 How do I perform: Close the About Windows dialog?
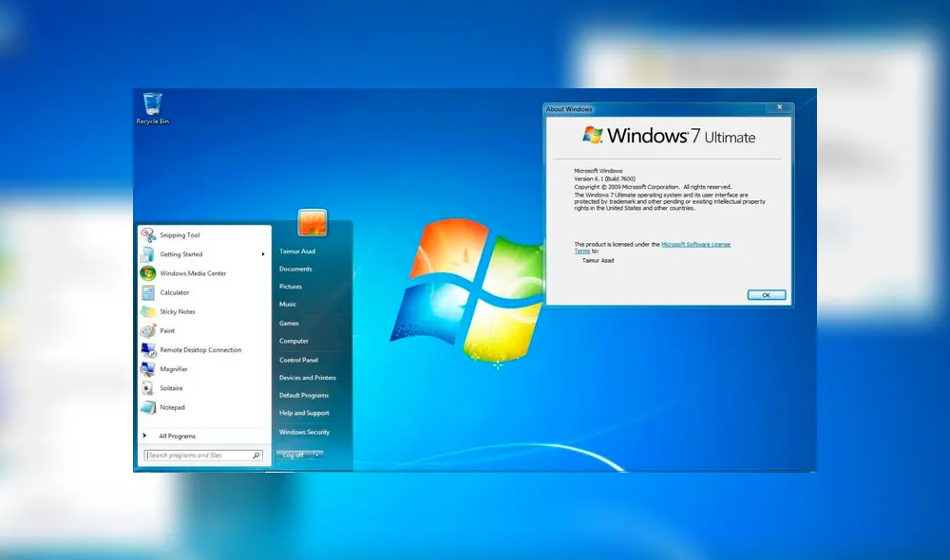(x=780, y=107)
